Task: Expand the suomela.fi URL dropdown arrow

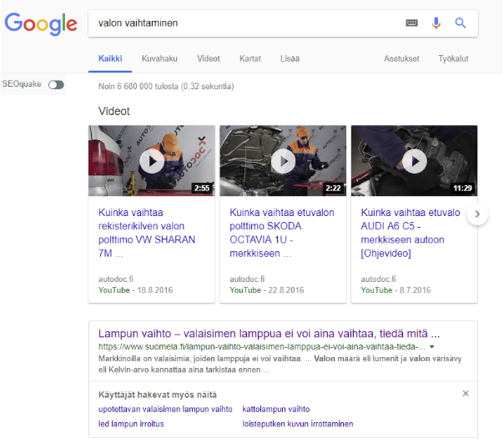Action: click(x=432, y=346)
